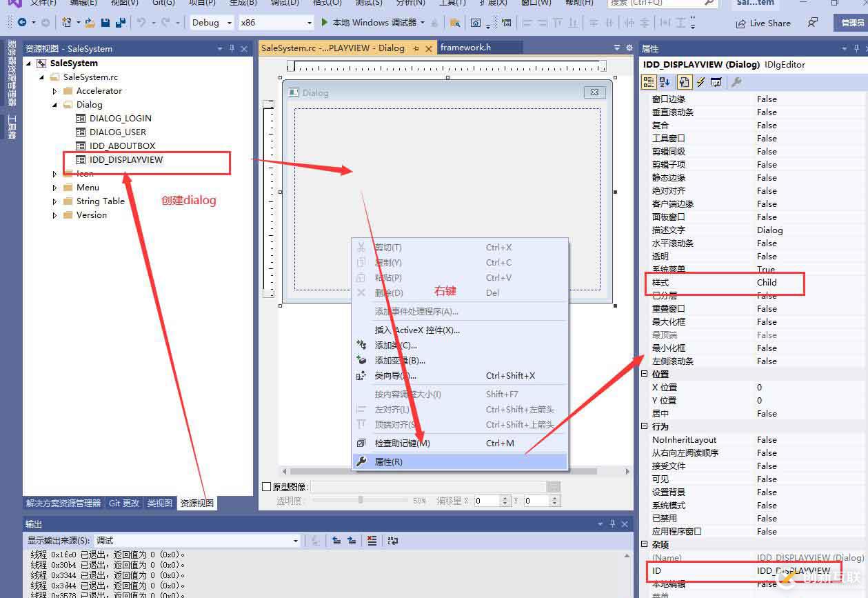Click the messages icon next to the lightning bolt
This screenshot has height=598, width=868.
[x=716, y=82]
